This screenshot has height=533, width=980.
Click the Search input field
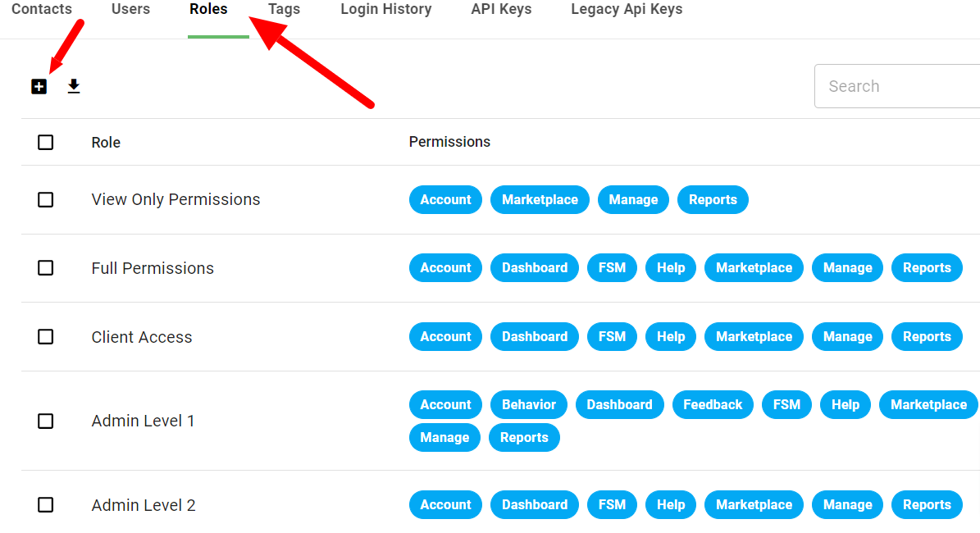coord(894,86)
